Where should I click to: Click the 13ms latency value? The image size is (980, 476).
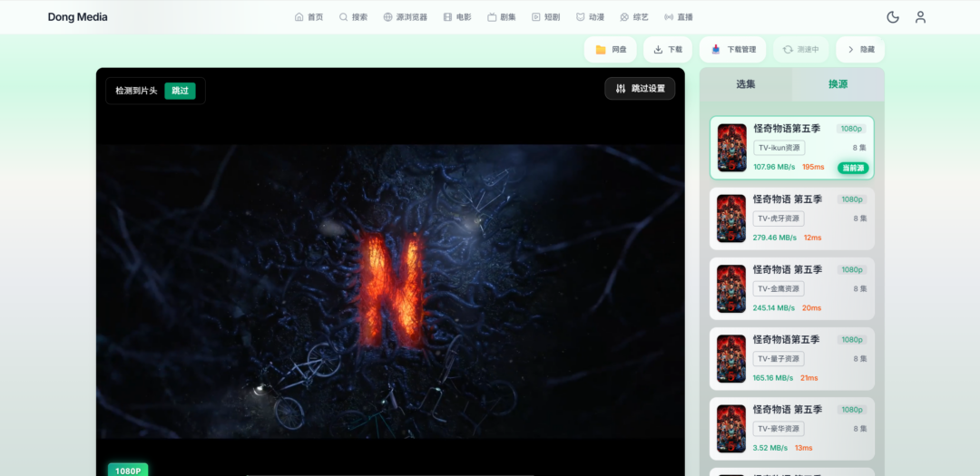tap(804, 448)
